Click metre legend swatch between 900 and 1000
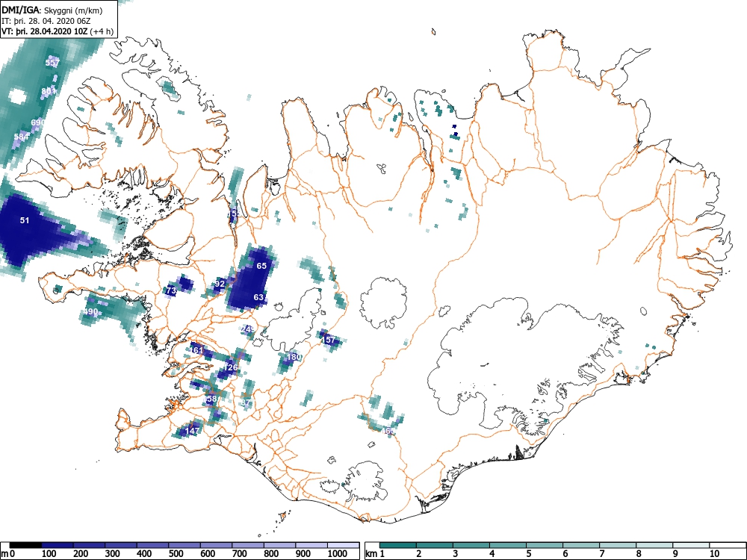This screenshot has width=747, height=560. click(x=311, y=545)
